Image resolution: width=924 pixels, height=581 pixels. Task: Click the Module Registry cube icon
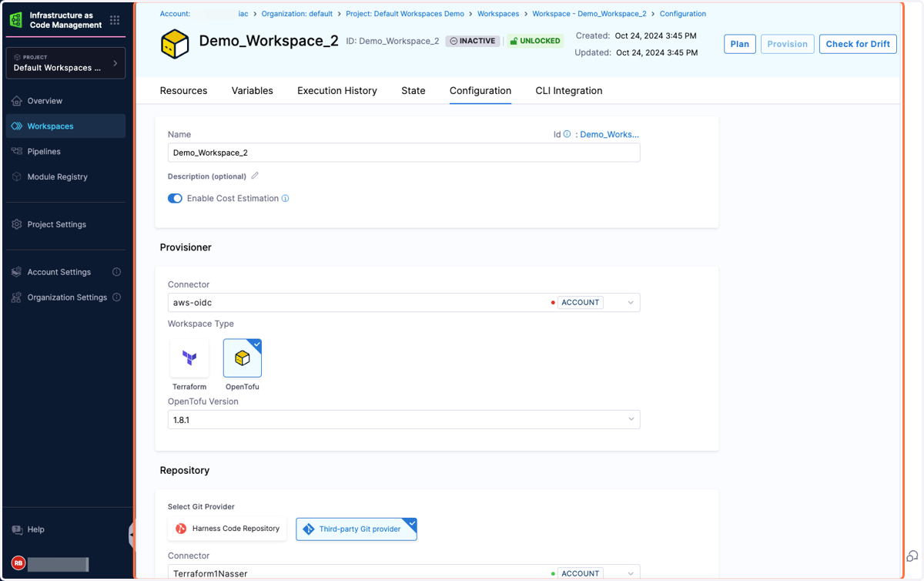coord(17,177)
